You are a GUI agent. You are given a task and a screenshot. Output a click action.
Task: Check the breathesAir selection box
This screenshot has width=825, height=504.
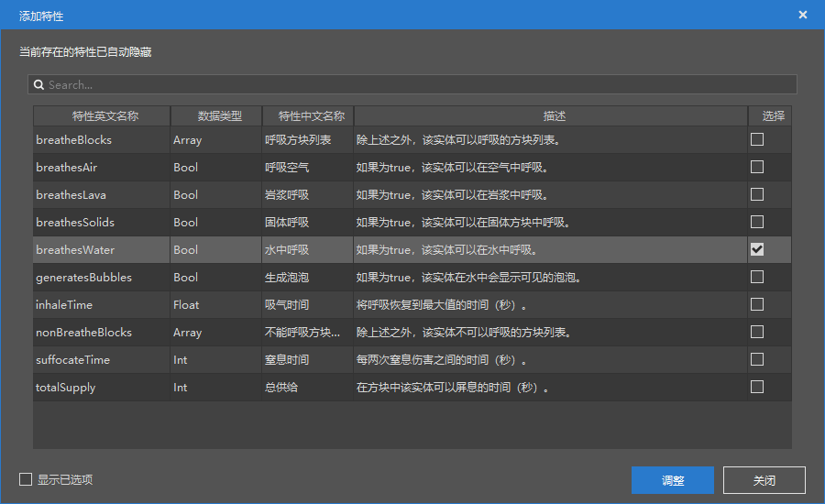pos(756,167)
